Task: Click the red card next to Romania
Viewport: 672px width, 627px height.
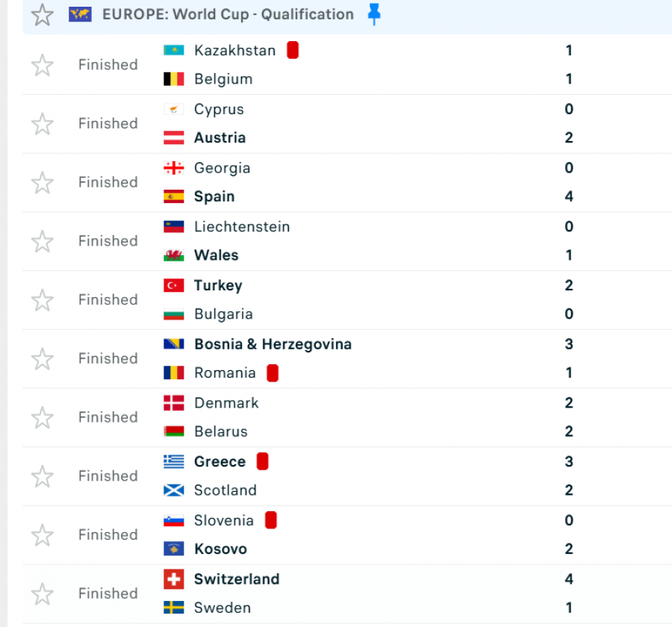Action: [273, 373]
